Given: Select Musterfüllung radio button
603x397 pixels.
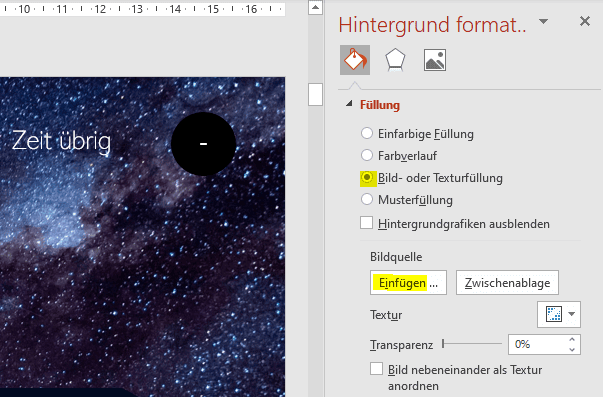Looking at the screenshot, I should coord(367,199).
